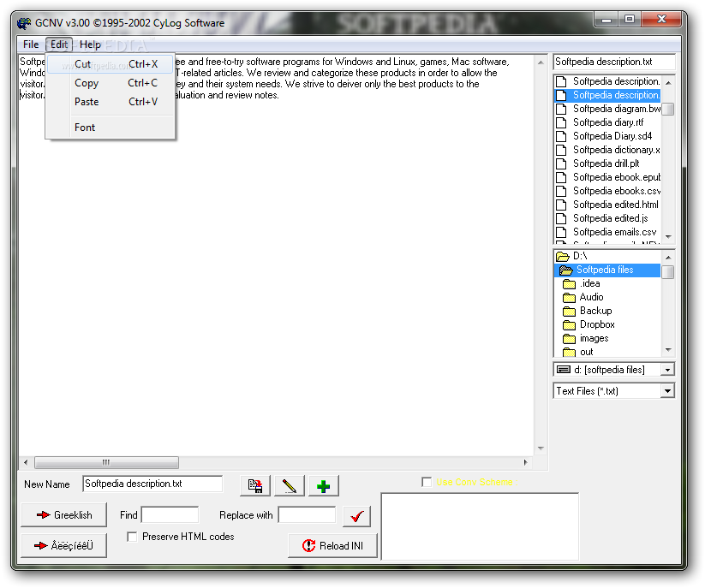Close the Edit menu via Edit
This screenshot has height=588, width=705.
[x=59, y=45]
